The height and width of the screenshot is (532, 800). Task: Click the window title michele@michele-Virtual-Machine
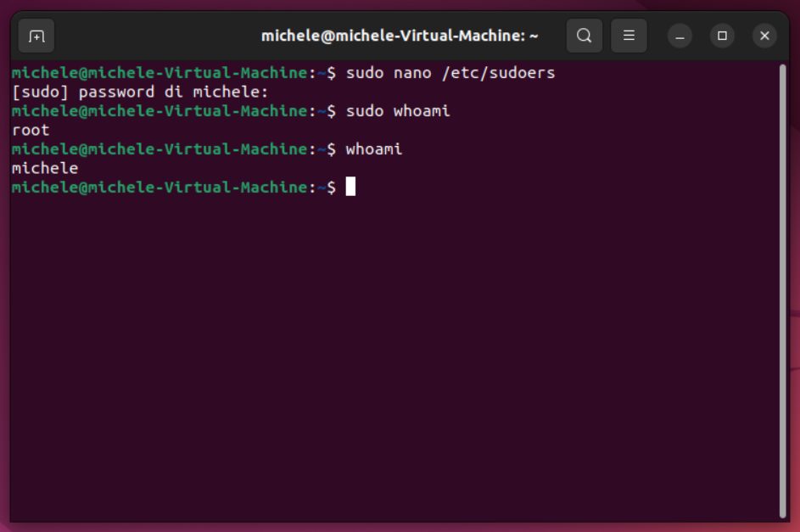tap(400, 36)
